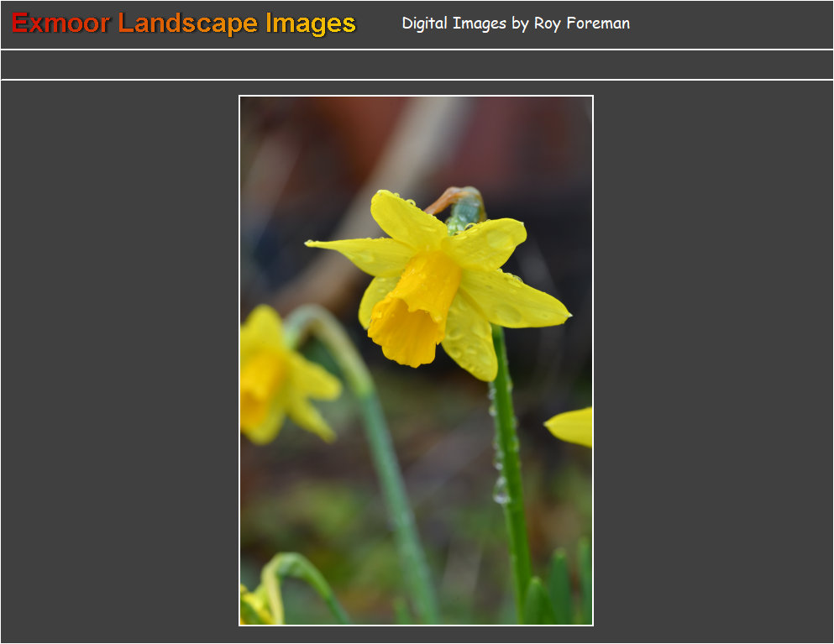The height and width of the screenshot is (644, 834).
Task: Click the name "Roy Foreman" in the subtitle
Action: tap(581, 24)
